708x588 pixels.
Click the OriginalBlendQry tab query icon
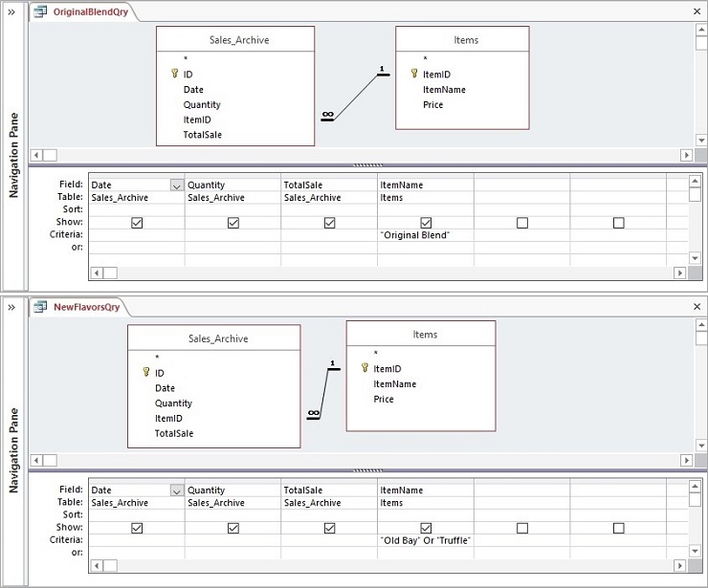41,12
